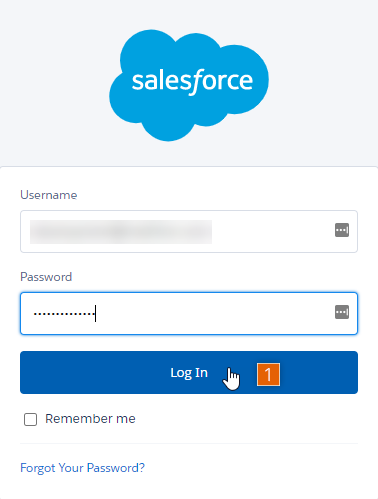378x499 pixels.
Task: Focus the Username input field
Action: [x=189, y=231]
